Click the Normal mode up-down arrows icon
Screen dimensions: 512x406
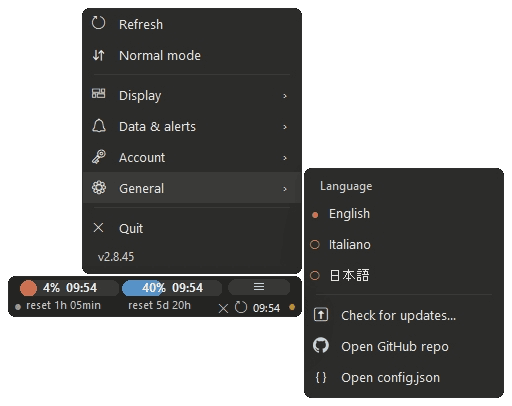[x=99, y=55]
